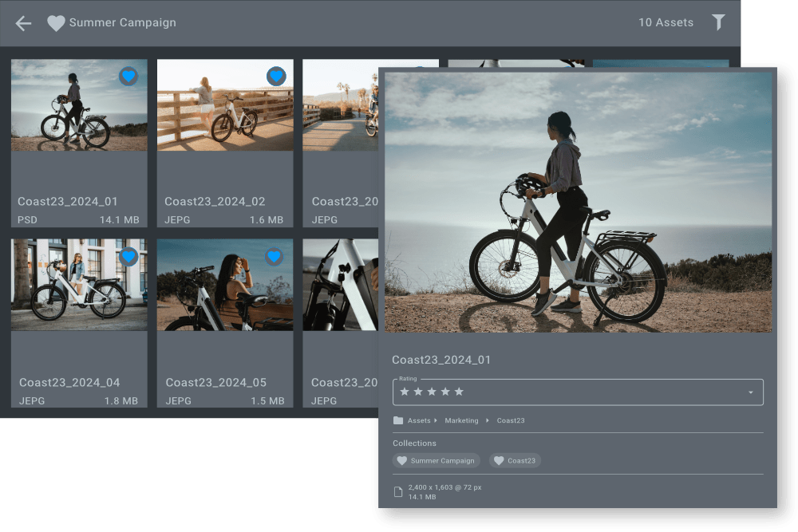Click heart icon in Coast23 collection chip

499,461
